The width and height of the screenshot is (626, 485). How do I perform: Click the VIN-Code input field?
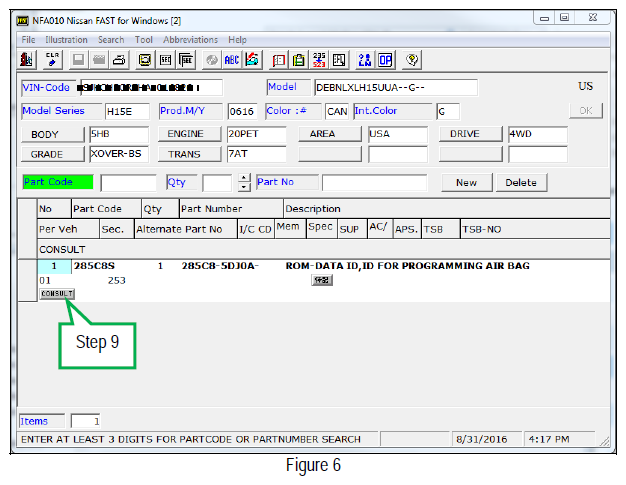coord(152,87)
